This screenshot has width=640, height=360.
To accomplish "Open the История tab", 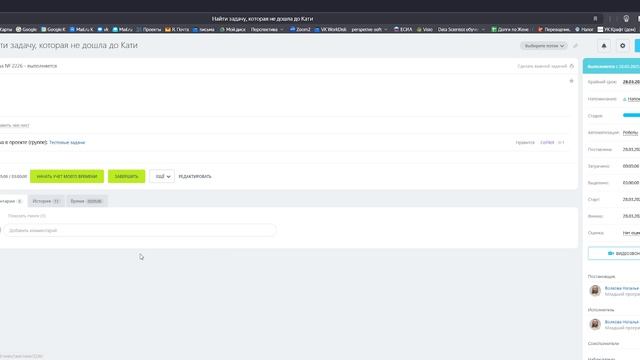I will [x=46, y=201].
